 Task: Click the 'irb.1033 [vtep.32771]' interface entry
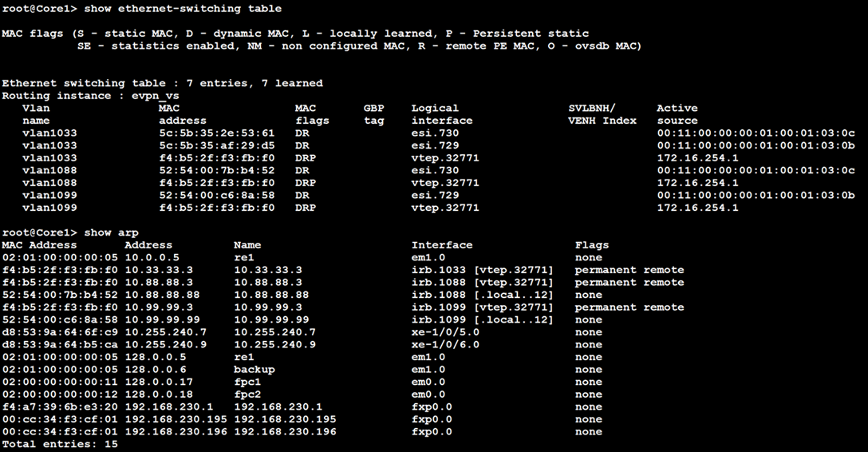[x=482, y=270]
